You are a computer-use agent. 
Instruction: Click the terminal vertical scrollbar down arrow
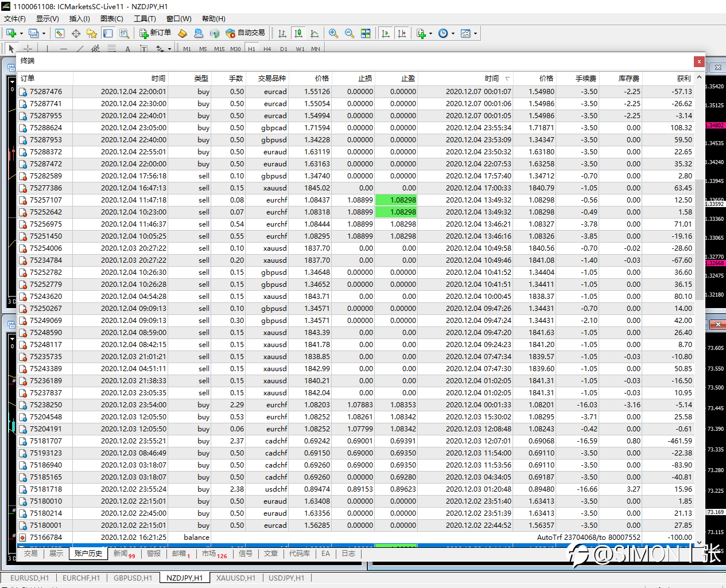coord(699,542)
